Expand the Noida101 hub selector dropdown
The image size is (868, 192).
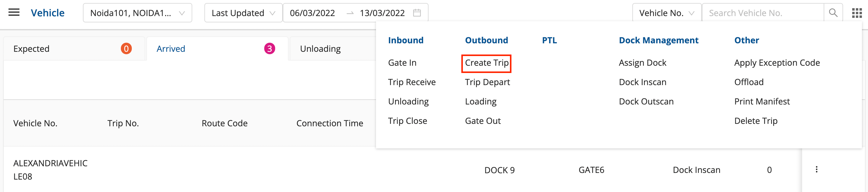[138, 13]
